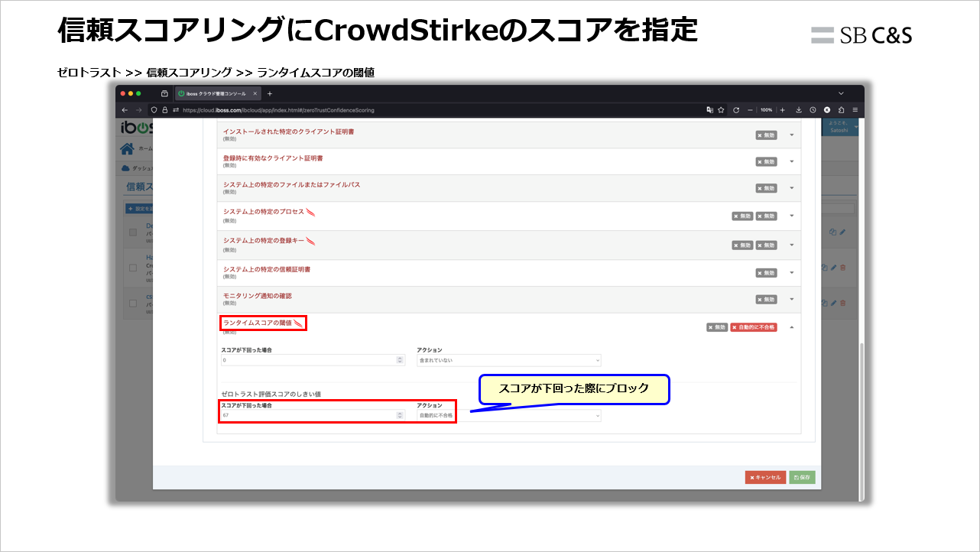Discard changes with the キャンセル button

764,477
